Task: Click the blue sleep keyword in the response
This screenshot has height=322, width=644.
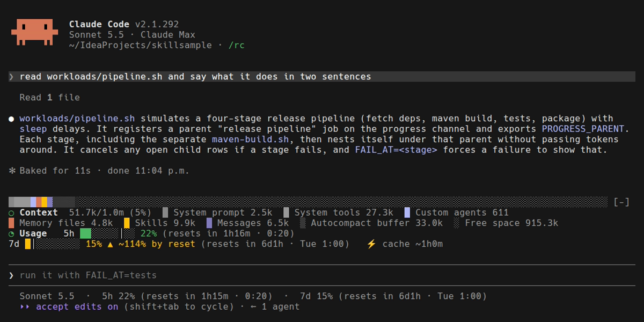Action: tap(33, 129)
